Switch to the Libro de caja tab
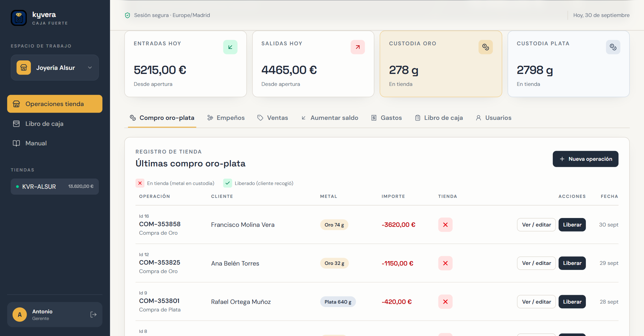The height and width of the screenshot is (336, 644). (x=439, y=118)
